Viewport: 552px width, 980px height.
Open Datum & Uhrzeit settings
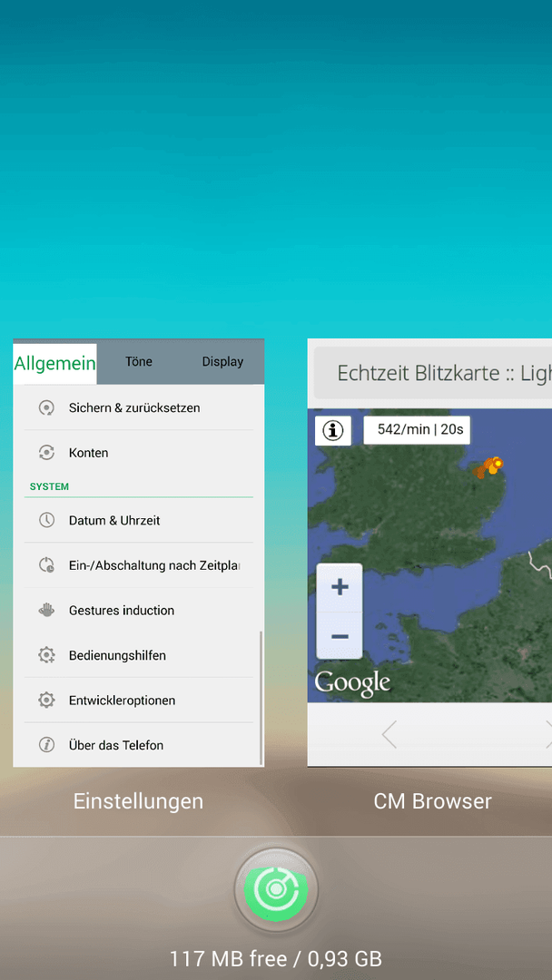click(139, 520)
